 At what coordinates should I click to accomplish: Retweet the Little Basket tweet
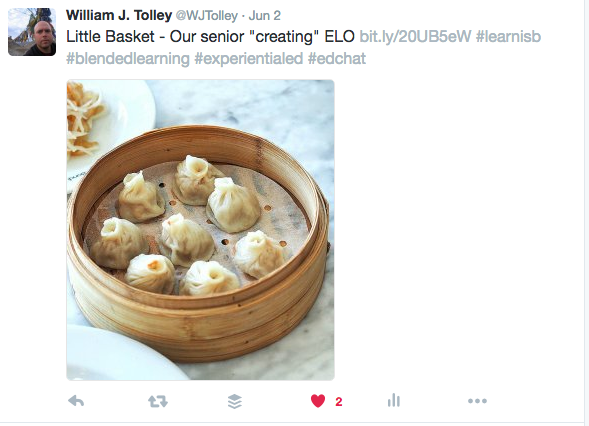tap(158, 401)
